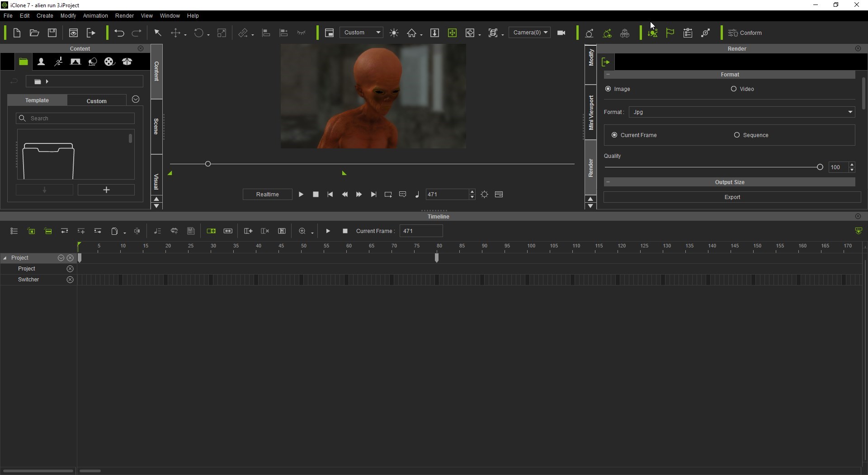Select the Image format radio button
868x475 pixels.
pyautogui.click(x=608, y=89)
